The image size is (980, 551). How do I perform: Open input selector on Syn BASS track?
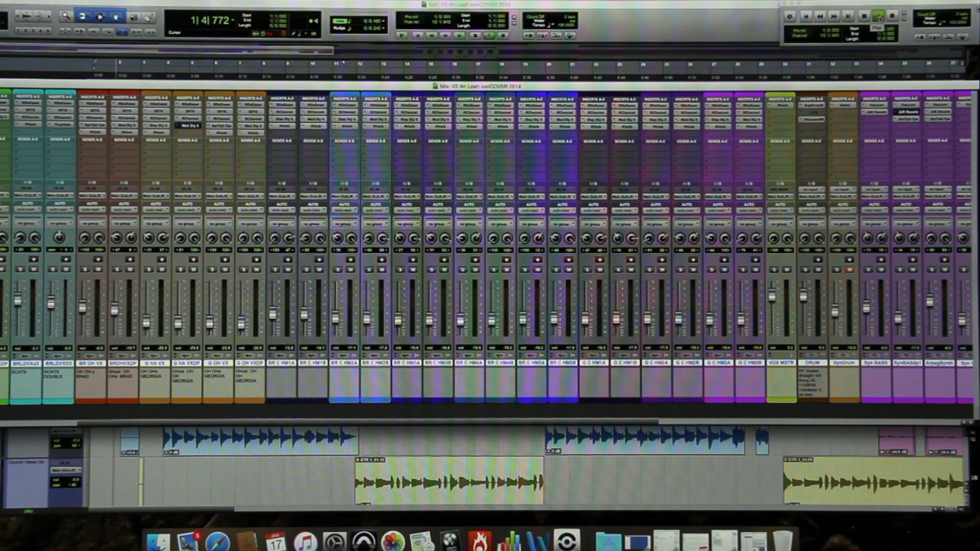pyautogui.click(x=874, y=189)
